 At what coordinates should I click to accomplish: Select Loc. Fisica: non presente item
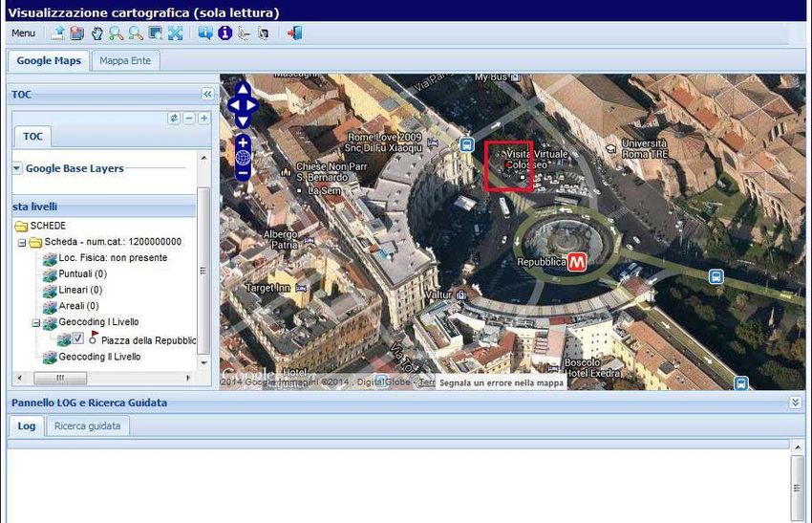coord(113,257)
